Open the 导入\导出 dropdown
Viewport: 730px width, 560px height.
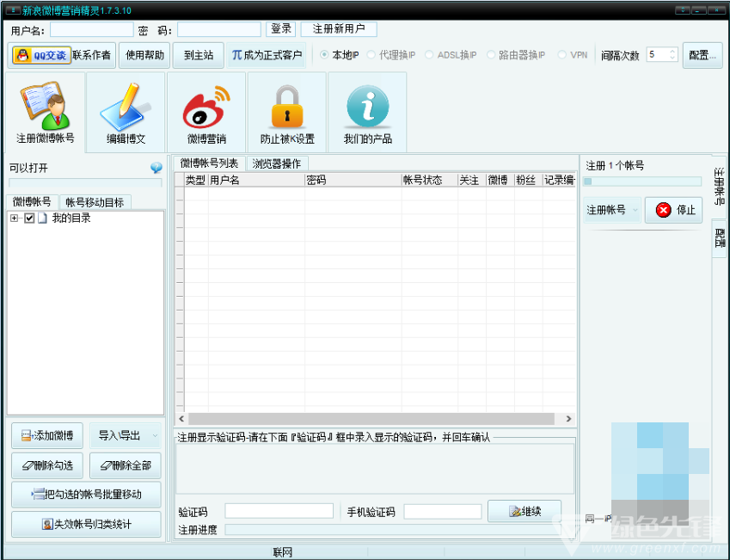tap(126, 435)
